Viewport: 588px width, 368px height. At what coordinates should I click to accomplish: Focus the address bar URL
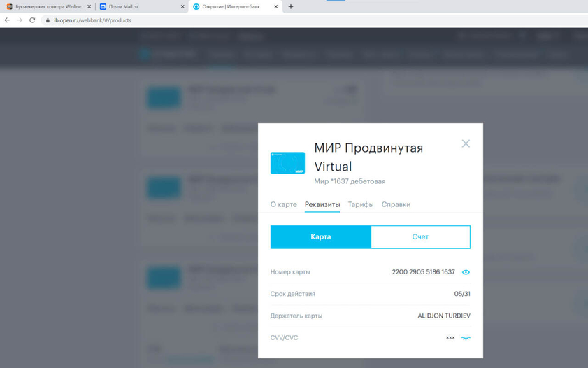point(92,20)
